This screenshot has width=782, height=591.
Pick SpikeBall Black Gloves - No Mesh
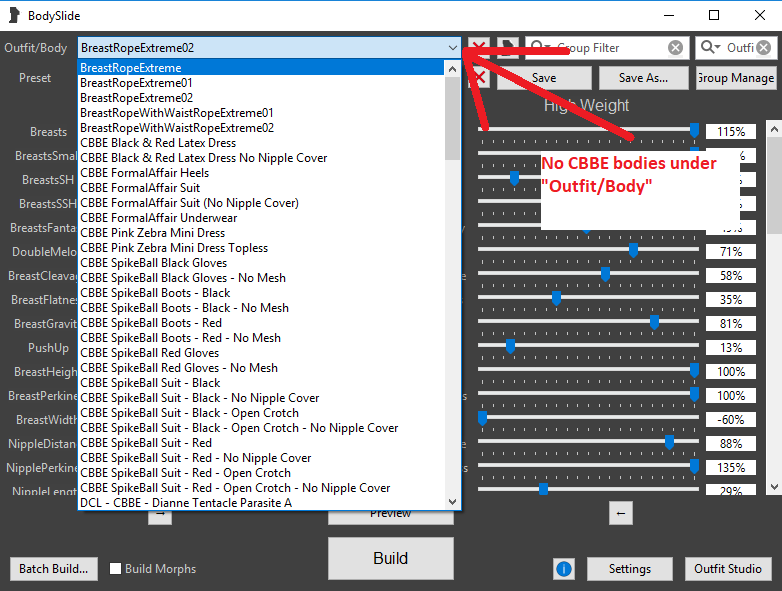coord(261,277)
